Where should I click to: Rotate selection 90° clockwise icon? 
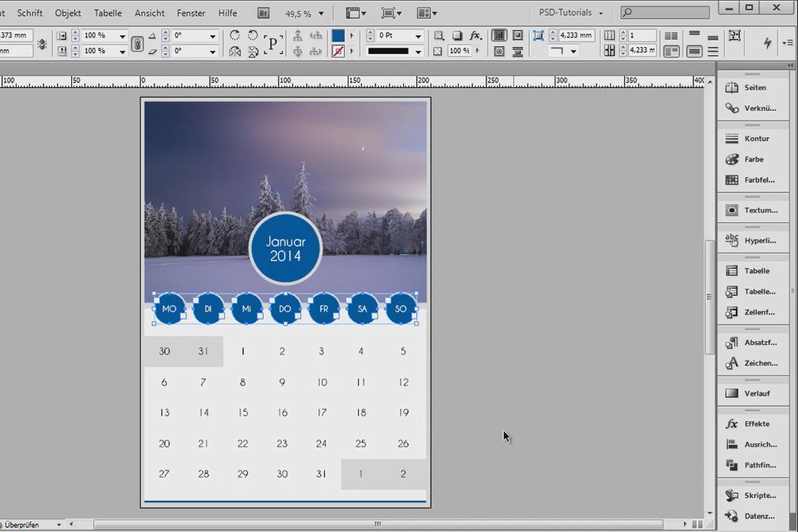(235, 36)
